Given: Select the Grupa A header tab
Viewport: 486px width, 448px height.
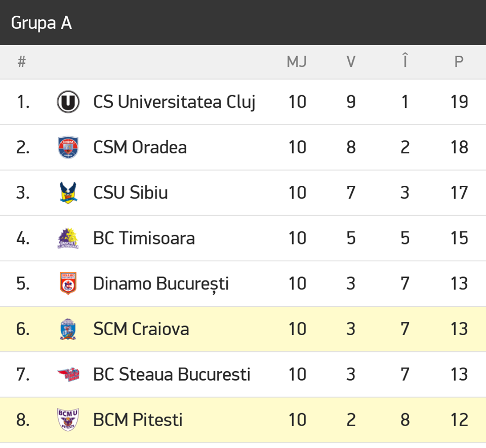Looking at the screenshot, I should click(x=42, y=23).
